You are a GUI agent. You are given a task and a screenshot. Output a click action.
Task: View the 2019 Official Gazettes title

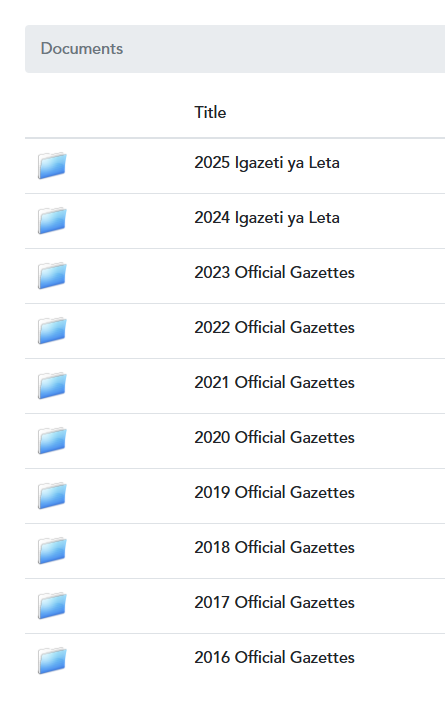coord(274,492)
